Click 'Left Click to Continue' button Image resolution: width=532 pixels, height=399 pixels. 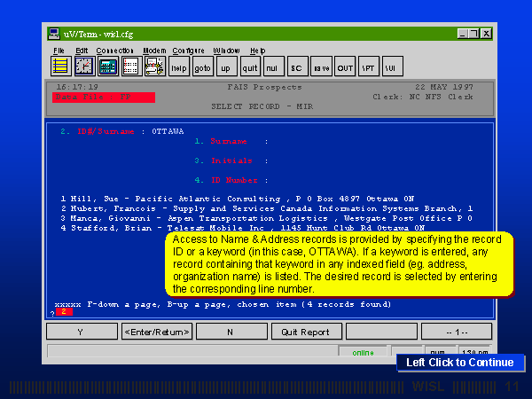[x=459, y=362]
